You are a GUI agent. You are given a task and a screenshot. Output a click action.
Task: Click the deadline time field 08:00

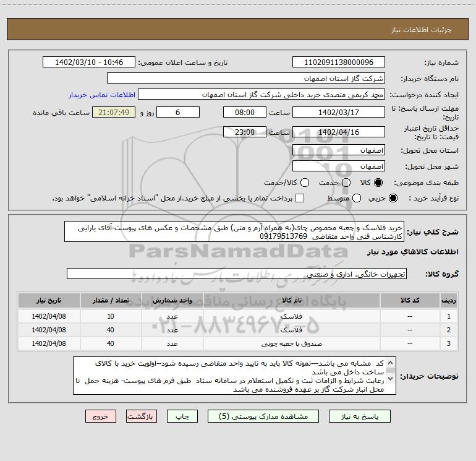(x=245, y=113)
